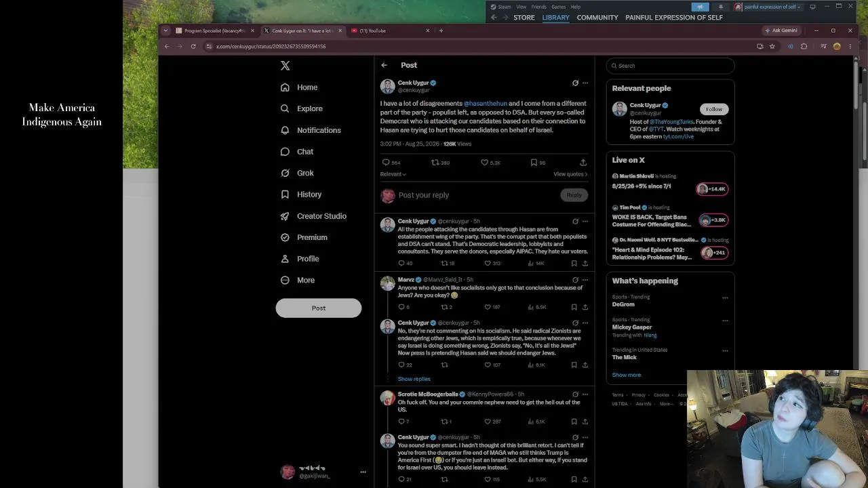Screen dimensions: 868x488
Task: Open the Steam COMMUNITY tab
Action: tap(597, 18)
